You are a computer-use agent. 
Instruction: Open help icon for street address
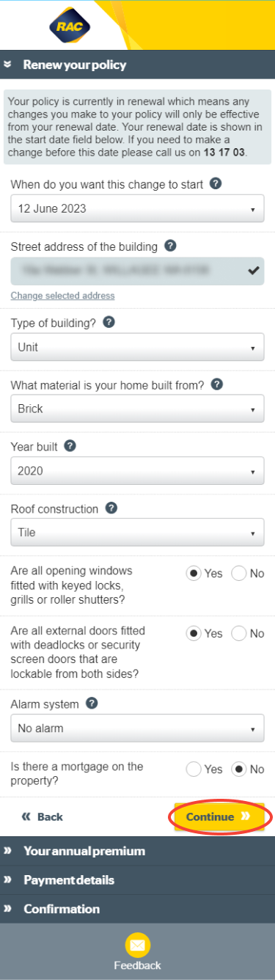coord(171,246)
